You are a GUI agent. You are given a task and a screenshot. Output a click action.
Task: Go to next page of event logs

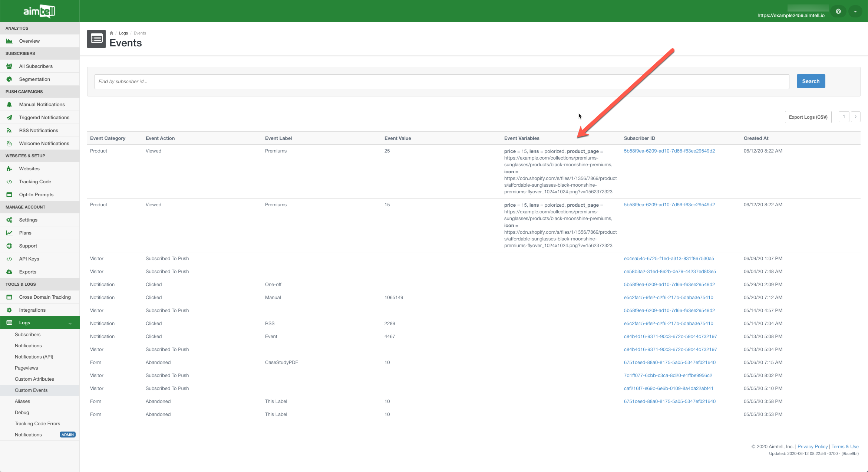855,117
